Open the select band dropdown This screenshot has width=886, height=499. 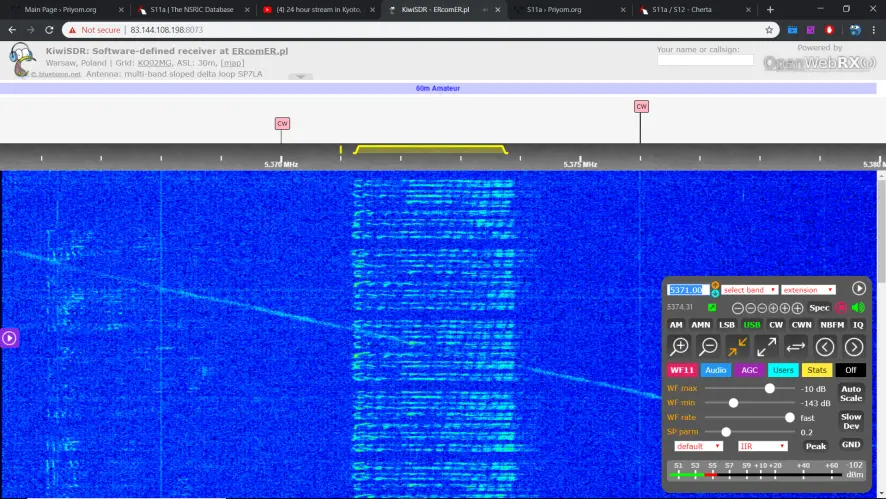pyautogui.click(x=750, y=290)
